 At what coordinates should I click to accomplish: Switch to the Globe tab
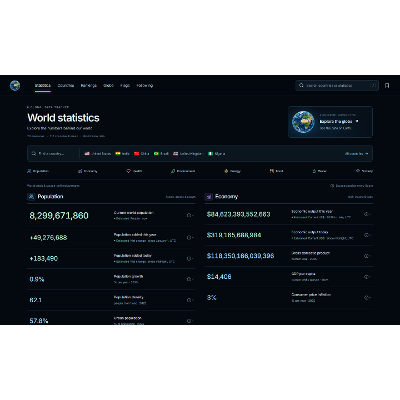click(108, 86)
